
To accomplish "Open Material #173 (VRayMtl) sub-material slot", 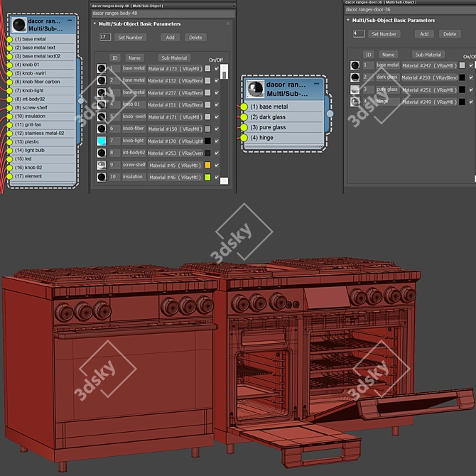I will [175, 69].
